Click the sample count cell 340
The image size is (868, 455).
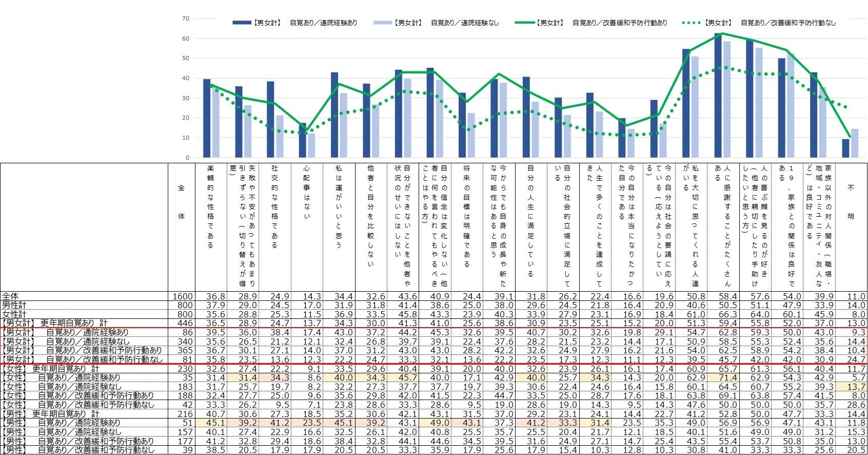tap(186, 342)
